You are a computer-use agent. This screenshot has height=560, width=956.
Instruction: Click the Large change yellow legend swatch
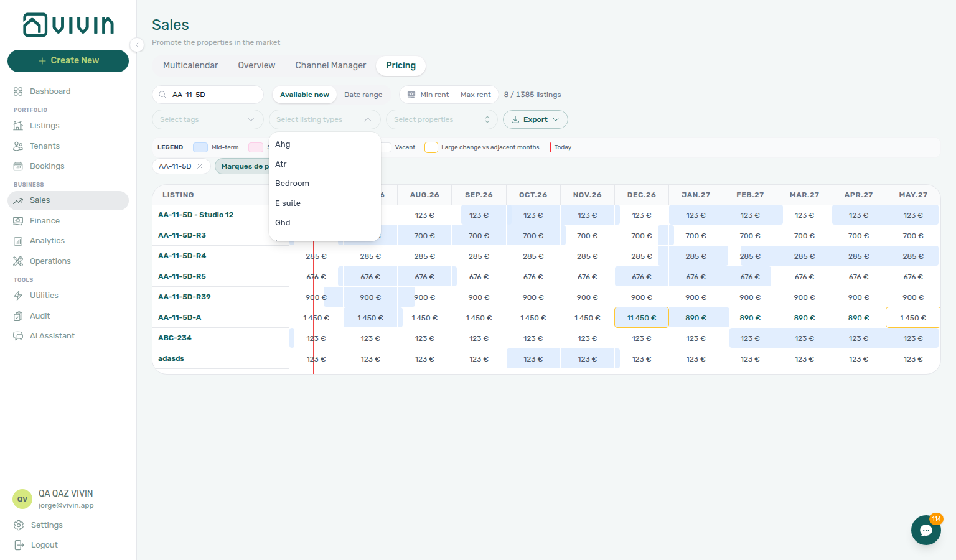tap(431, 147)
